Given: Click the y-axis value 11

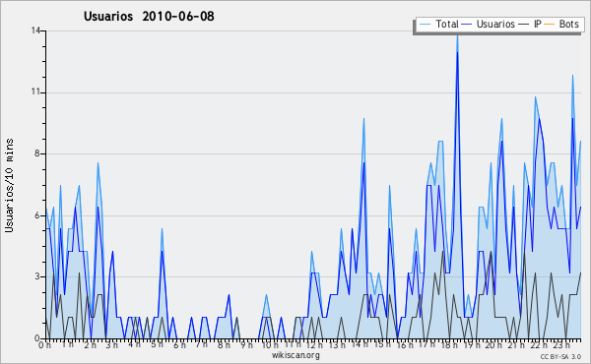Looking at the screenshot, I should (x=35, y=92).
